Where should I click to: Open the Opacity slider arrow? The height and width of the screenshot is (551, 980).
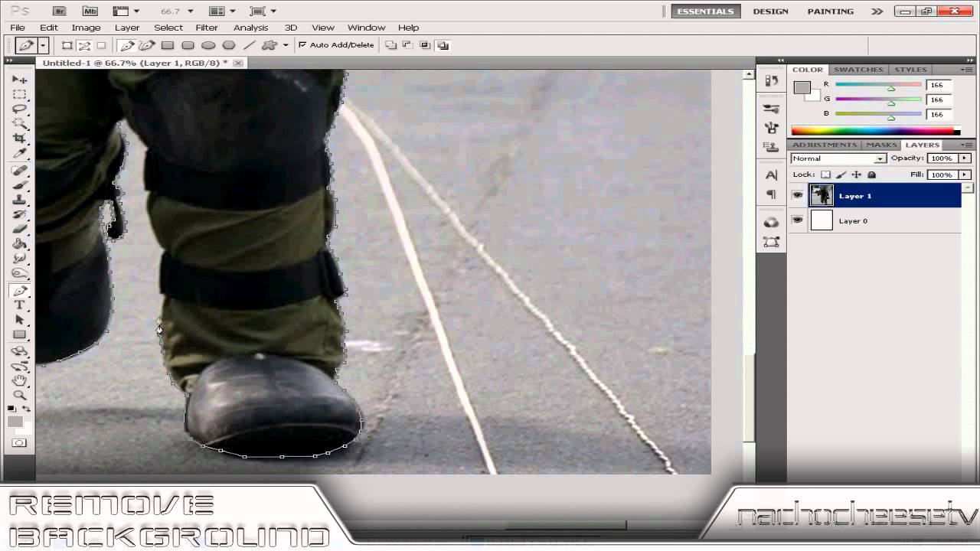[x=965, y=158]
